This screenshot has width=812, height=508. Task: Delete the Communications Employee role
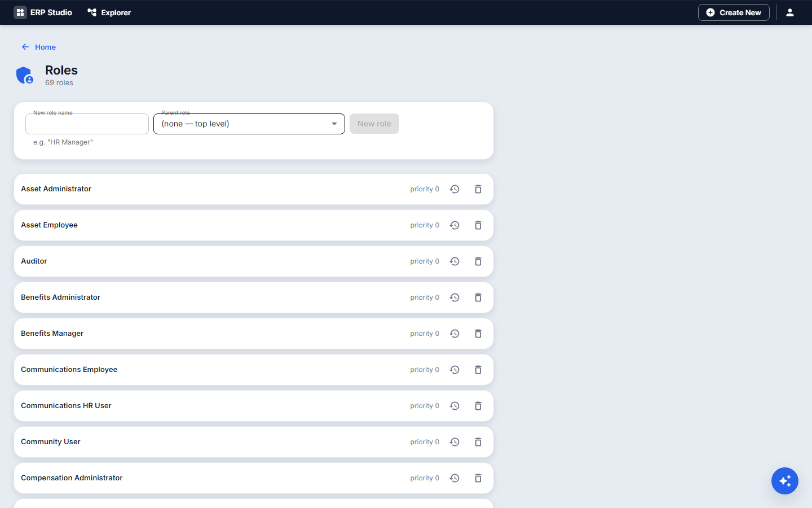point(478,370)
